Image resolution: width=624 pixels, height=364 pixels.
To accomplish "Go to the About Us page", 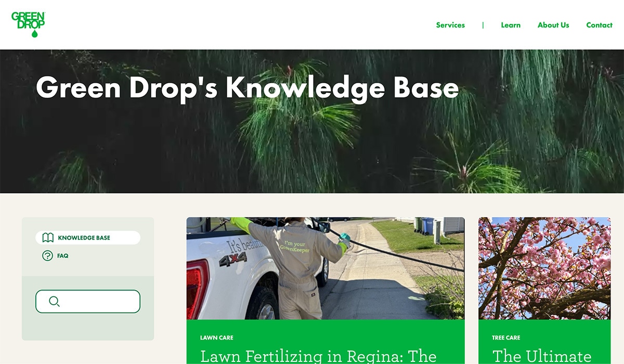I will coord(553,25).
